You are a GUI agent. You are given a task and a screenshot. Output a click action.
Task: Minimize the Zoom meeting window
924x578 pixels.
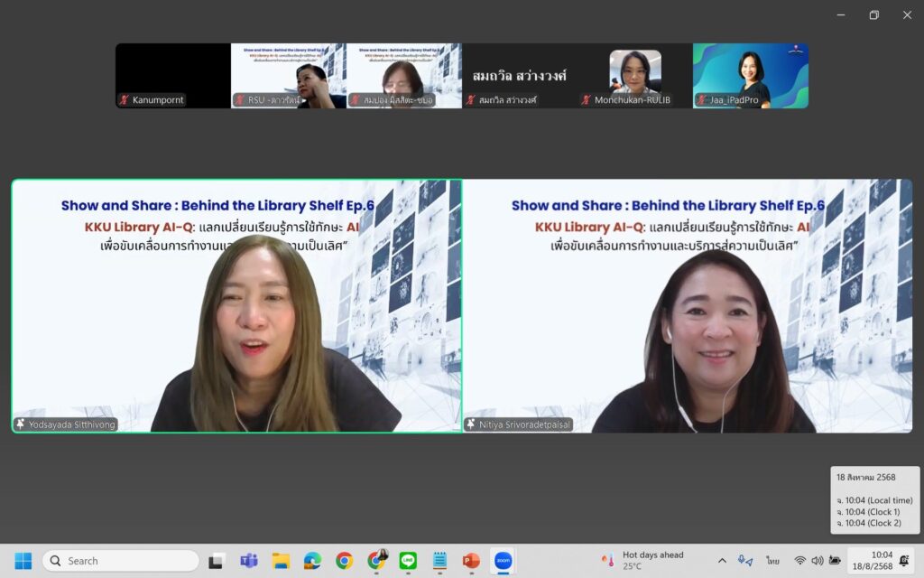pyautogui.click(x=841, y=14)
